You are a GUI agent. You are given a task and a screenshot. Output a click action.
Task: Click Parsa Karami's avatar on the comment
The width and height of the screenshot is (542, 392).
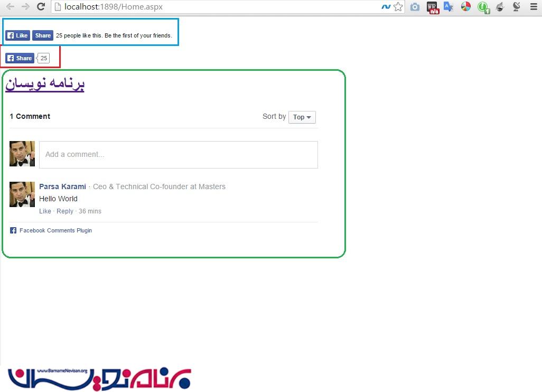tap(22, 194)
